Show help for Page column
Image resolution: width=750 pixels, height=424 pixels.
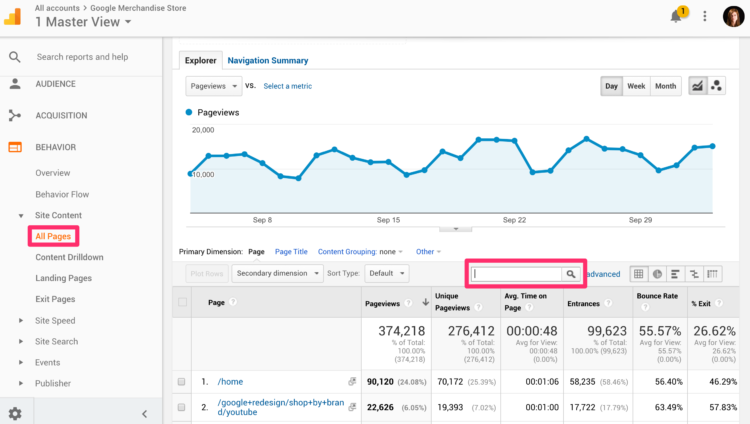(x=233, y=302)
